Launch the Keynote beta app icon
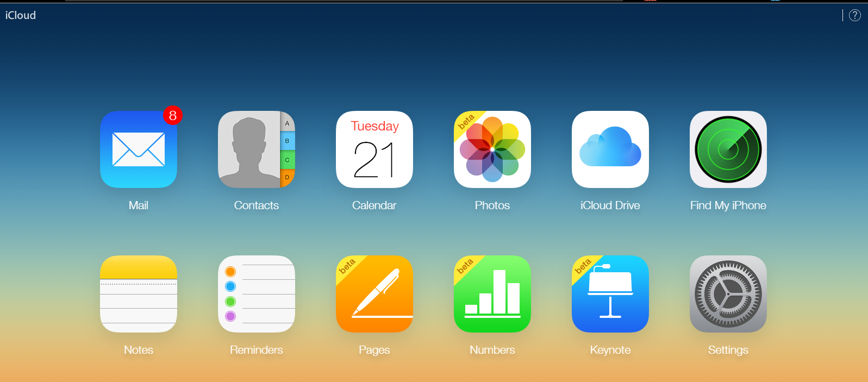Screen dimensions: 868x382 pyautogui.click(x=610, y=294)
